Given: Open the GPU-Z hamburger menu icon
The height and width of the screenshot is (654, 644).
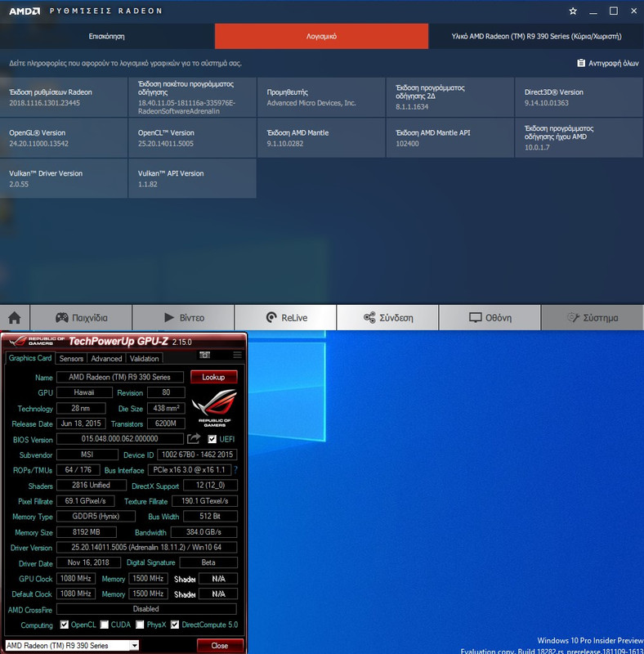Looking at the screenshot, I should (x=237, y=355).
